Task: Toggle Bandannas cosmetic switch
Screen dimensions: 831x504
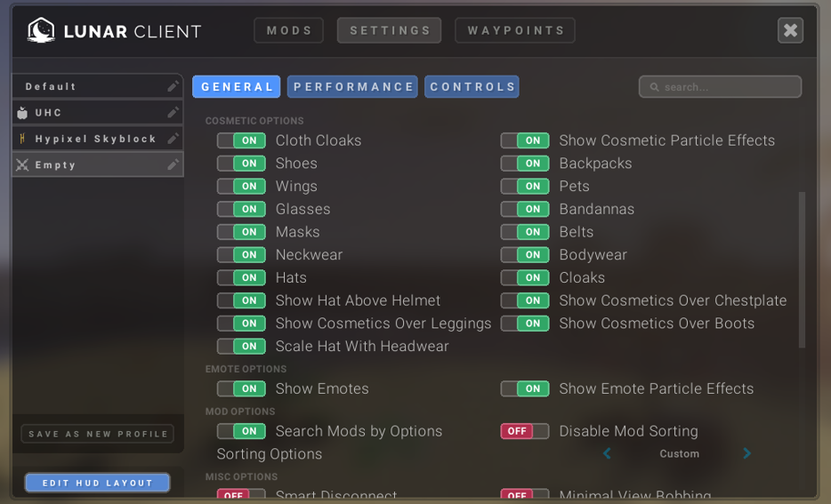Action: click(525, 209)
